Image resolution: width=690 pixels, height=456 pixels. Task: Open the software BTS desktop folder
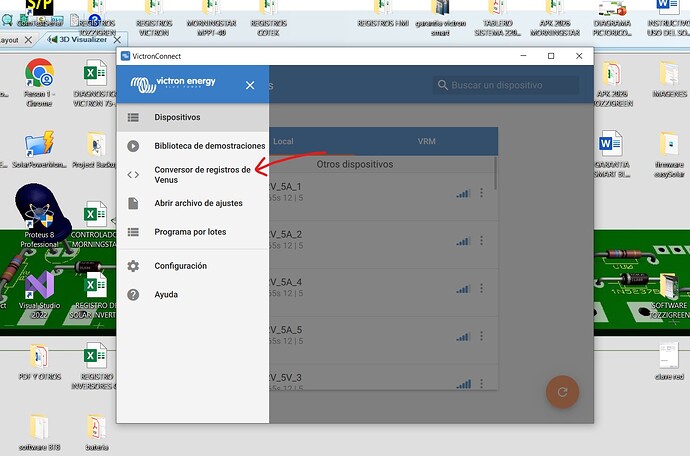[39, 432]
